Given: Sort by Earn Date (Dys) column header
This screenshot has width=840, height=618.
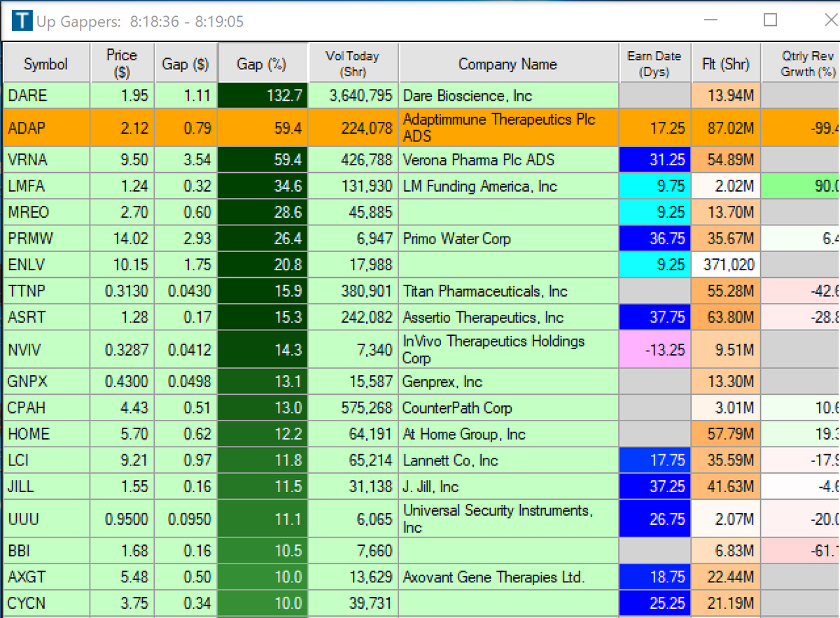Looking at the screenshot, I should pos(654,64).
